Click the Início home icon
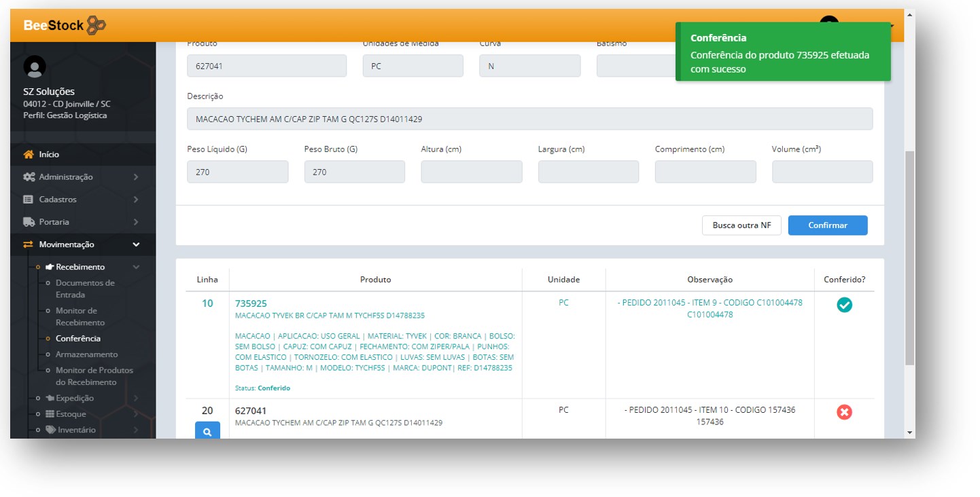This screenshot has height=497, width=980. (x=29, y=155)
